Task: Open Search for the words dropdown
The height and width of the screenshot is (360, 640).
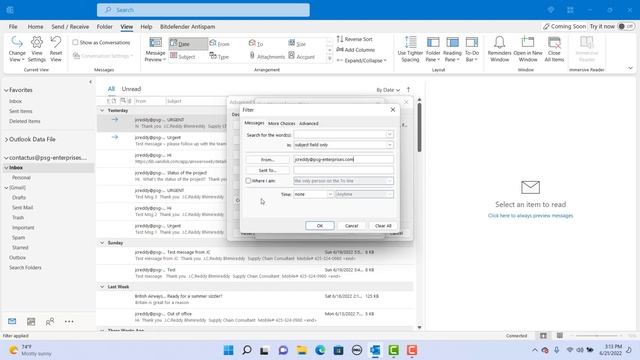Action: (389, 135)
